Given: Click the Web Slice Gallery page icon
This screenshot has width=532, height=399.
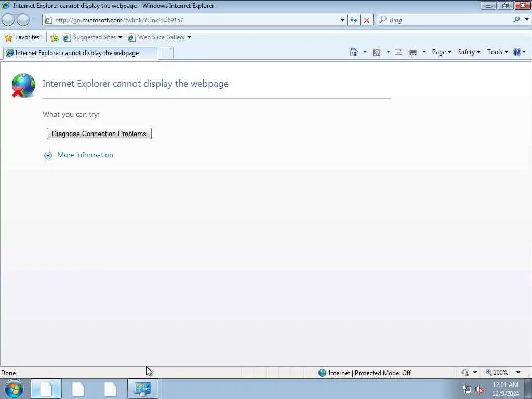Looking at the screenshot, I should click(x=131, y=37).
